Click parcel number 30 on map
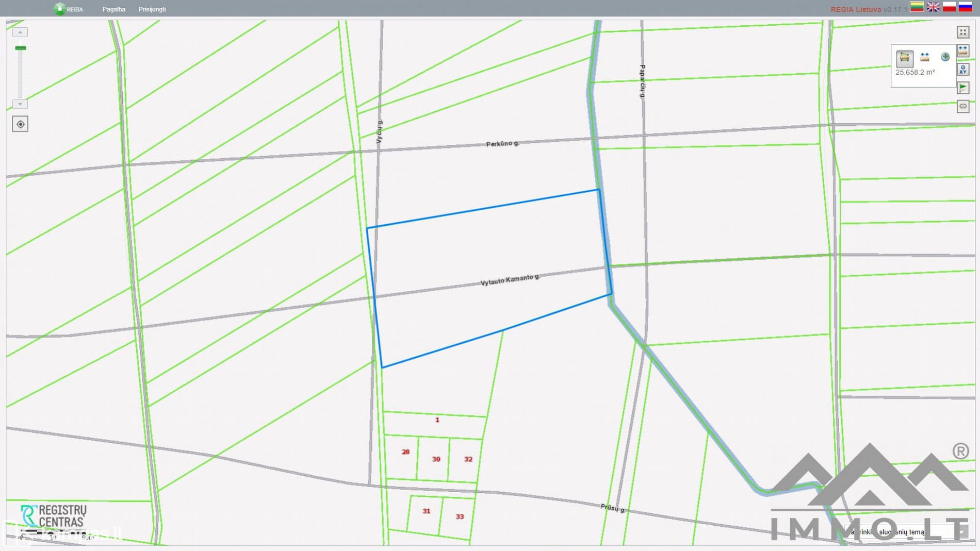The image size is (980, 551). tap(436, 459)
